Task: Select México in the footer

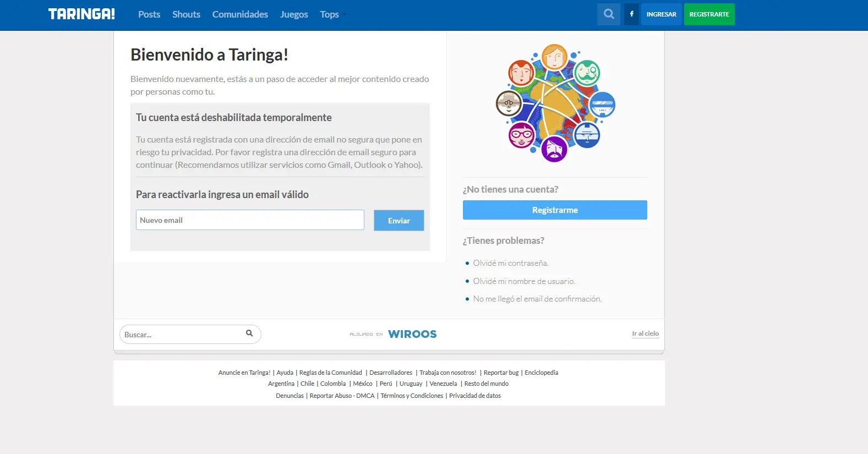Action: (363, 384)
